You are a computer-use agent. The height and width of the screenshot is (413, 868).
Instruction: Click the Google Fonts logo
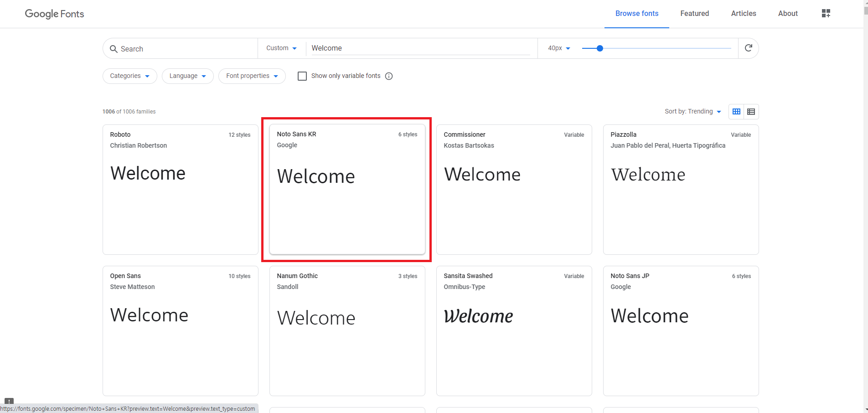(x=54, y=14)
